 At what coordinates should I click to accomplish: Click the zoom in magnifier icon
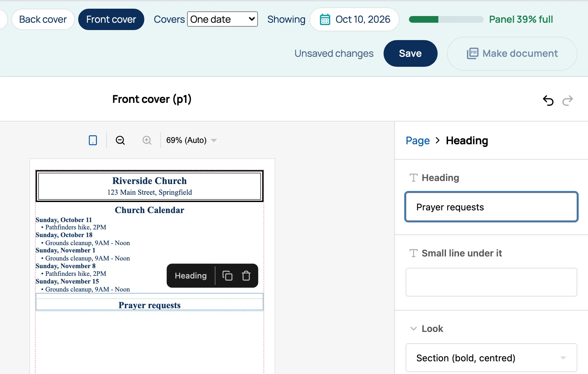tap(147, 140)
